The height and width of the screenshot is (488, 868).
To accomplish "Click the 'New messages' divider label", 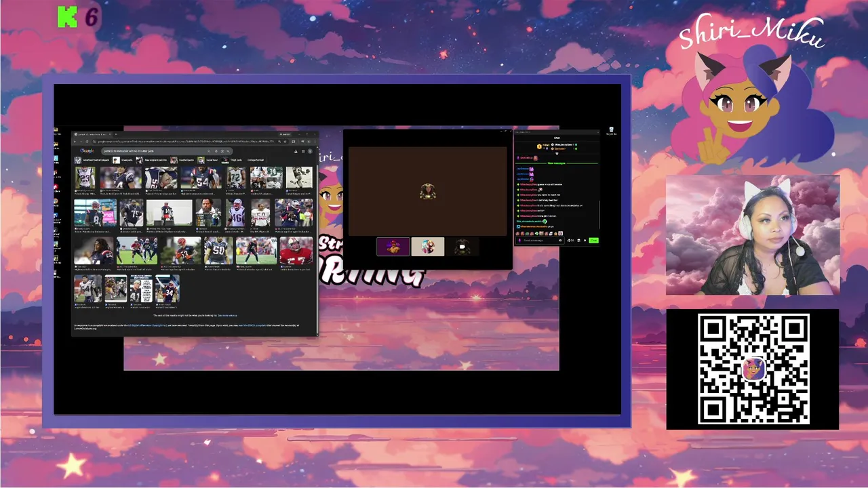I will point(557,163).
